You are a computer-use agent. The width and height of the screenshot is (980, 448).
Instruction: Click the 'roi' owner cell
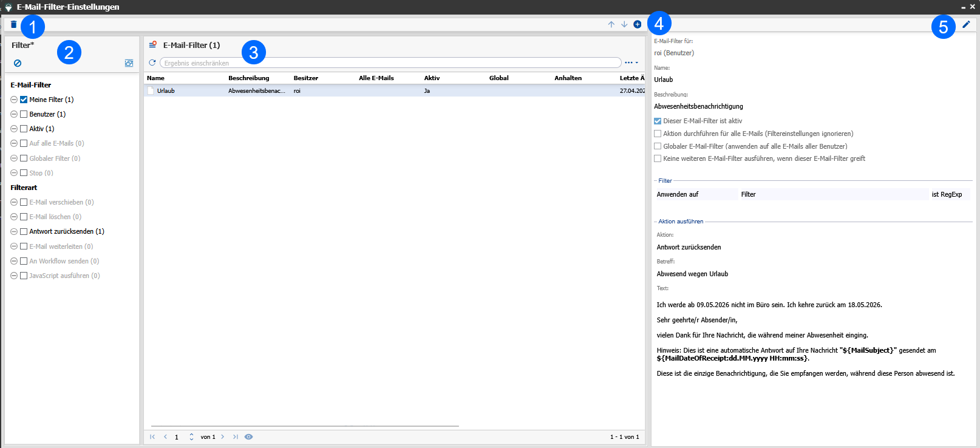(x=297, y=90)
